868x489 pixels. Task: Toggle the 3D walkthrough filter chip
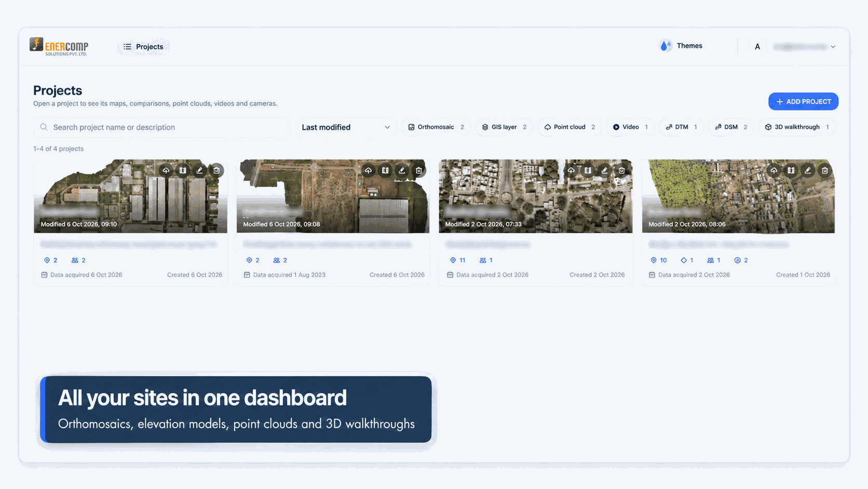click(797, 127)
